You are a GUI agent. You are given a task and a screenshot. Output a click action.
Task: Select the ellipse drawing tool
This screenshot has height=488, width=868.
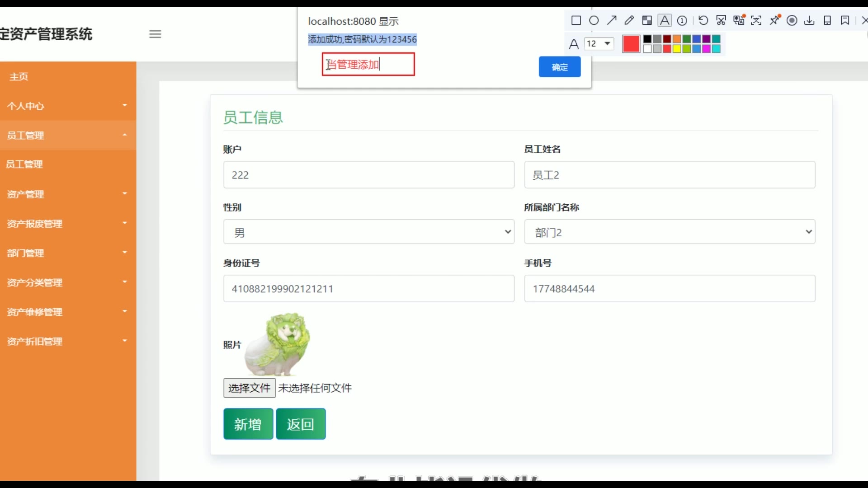click(x=594, y=20)
